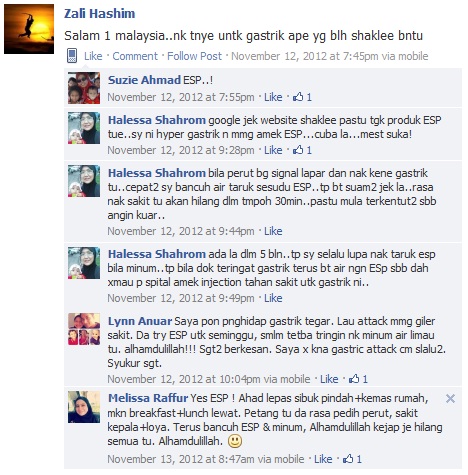Open Melissa Raffur's name link

pyautogui.click(x=148, y=398)
